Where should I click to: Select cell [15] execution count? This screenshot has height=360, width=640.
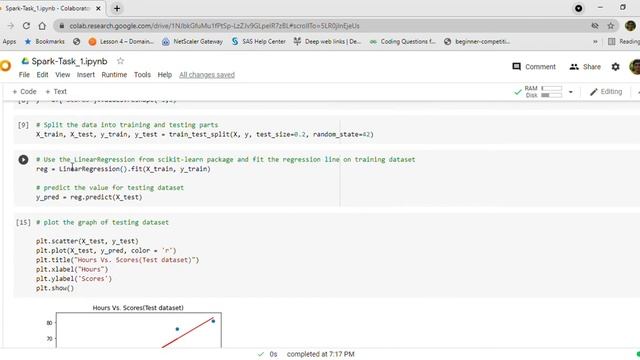pos(23,222)
